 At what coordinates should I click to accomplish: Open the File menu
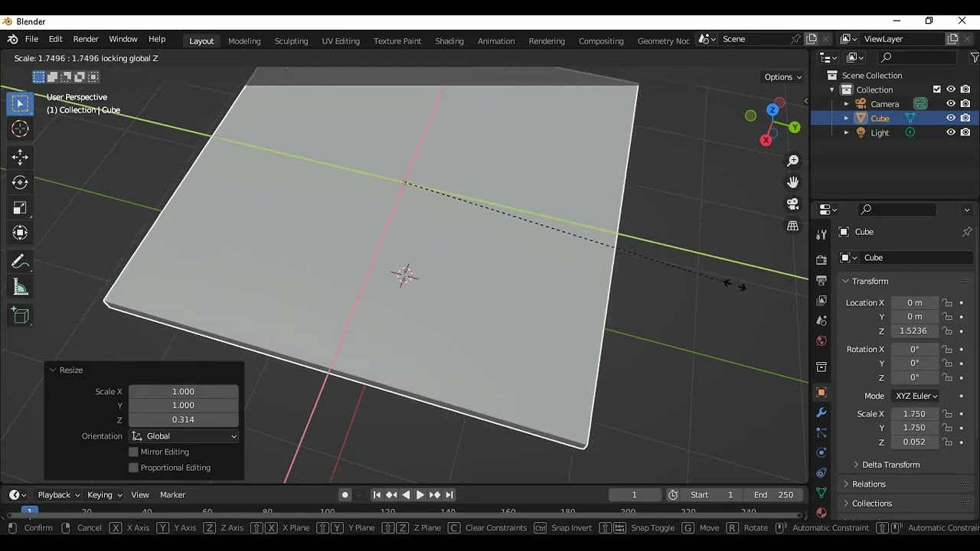(31, 39)
